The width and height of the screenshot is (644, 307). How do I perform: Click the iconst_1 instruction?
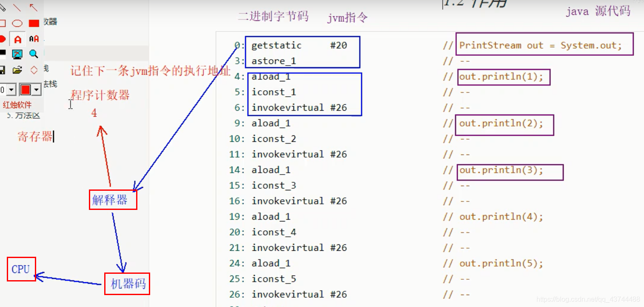pos(274,92)
